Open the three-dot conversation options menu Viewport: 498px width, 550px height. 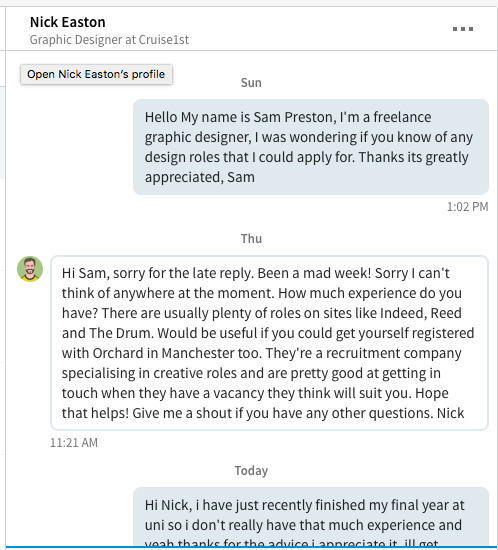coord(463,29)
